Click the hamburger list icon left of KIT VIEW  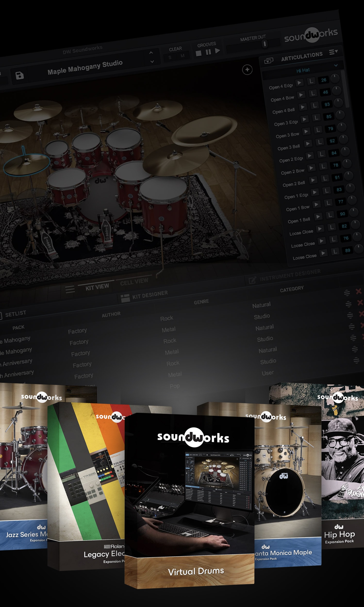click(70, 289)
